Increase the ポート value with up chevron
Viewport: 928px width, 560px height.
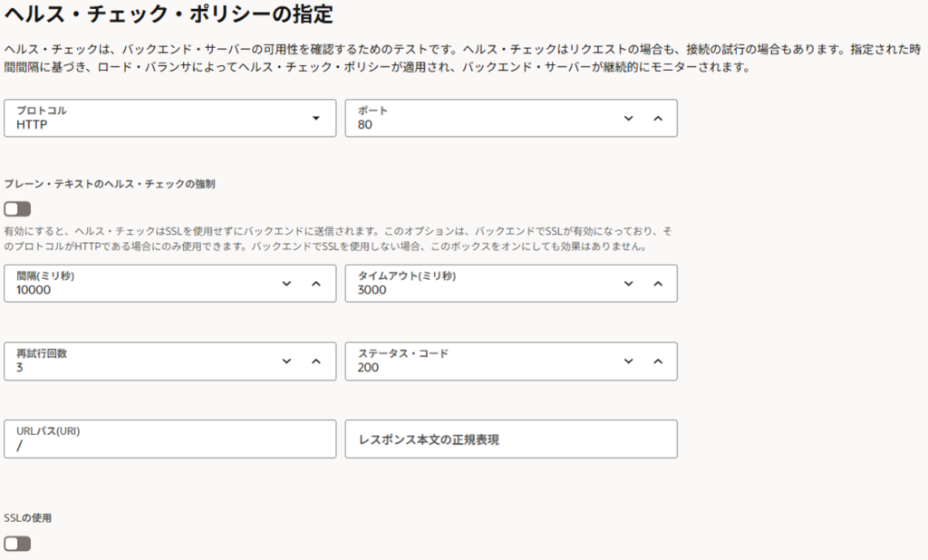pos(658,118)
